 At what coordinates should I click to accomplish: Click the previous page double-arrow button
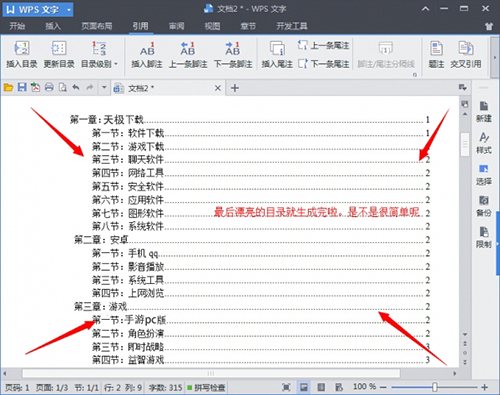pos(465,343)
